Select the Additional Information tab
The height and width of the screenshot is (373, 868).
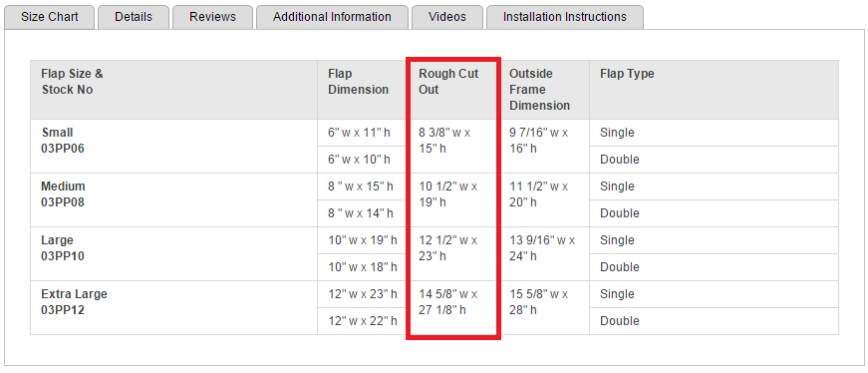(332, 17)
